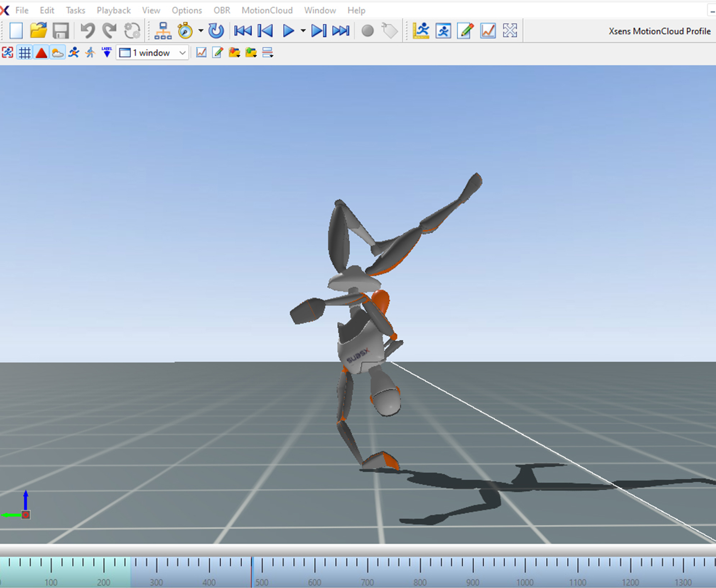Add a marker with the tag icon
The height and width of the screenshot is (588, 716).
click(x=390, y=31)
